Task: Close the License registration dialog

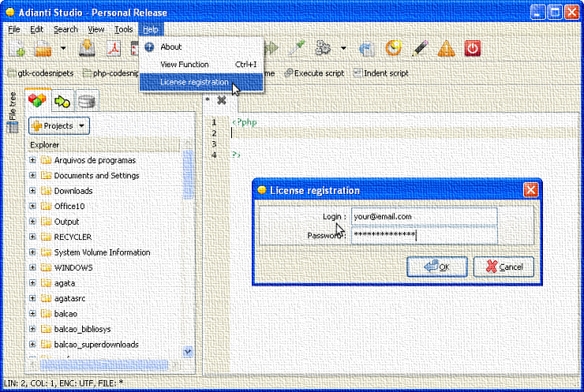Action: coord(530,190)
